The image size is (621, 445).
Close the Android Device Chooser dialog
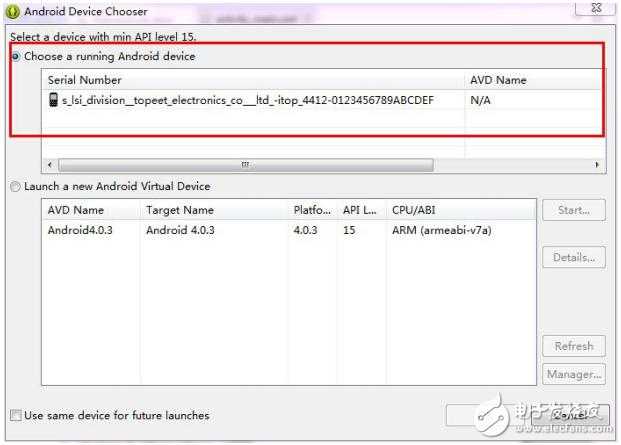(596, 8)
